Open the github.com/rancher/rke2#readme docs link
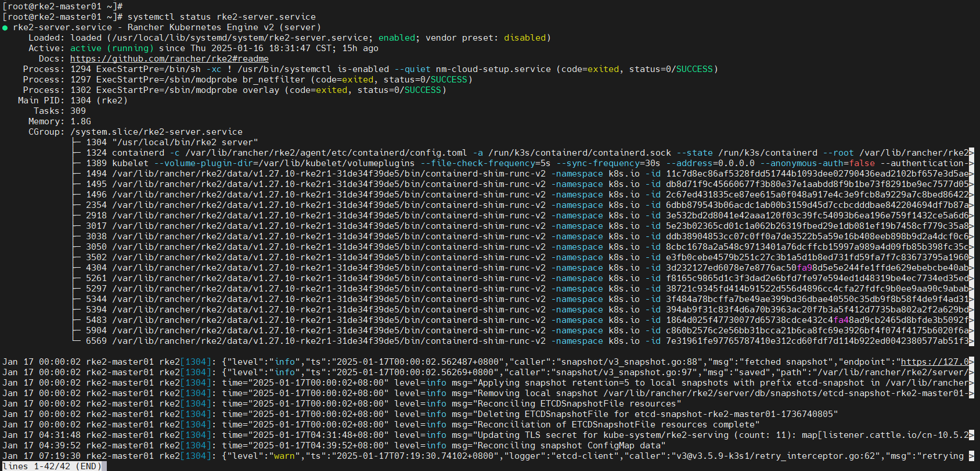980x471 pixels. tap(170, 59)
